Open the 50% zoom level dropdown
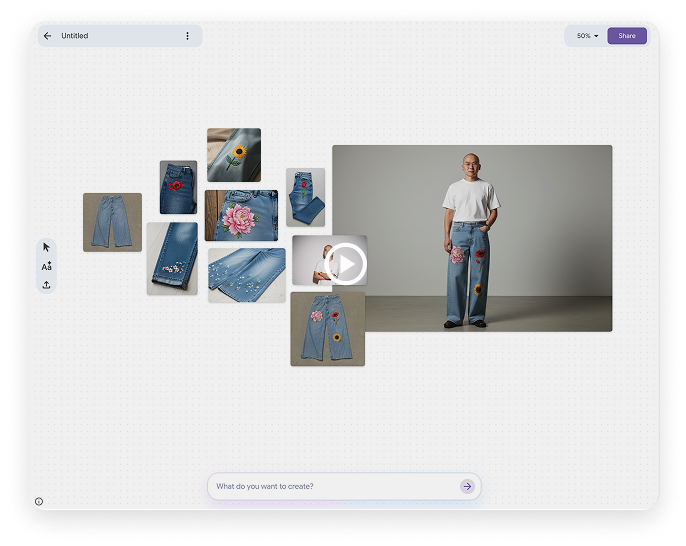This screenshot has height=546, width=686. coord(587,36)
